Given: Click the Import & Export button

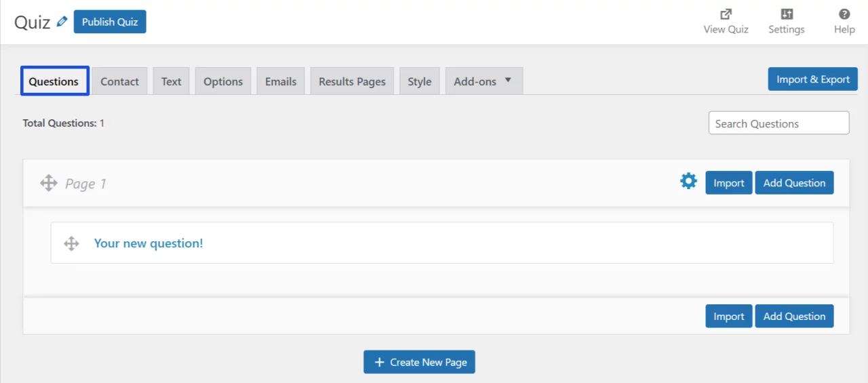Looking at the screenshot, I should [813, 79].
